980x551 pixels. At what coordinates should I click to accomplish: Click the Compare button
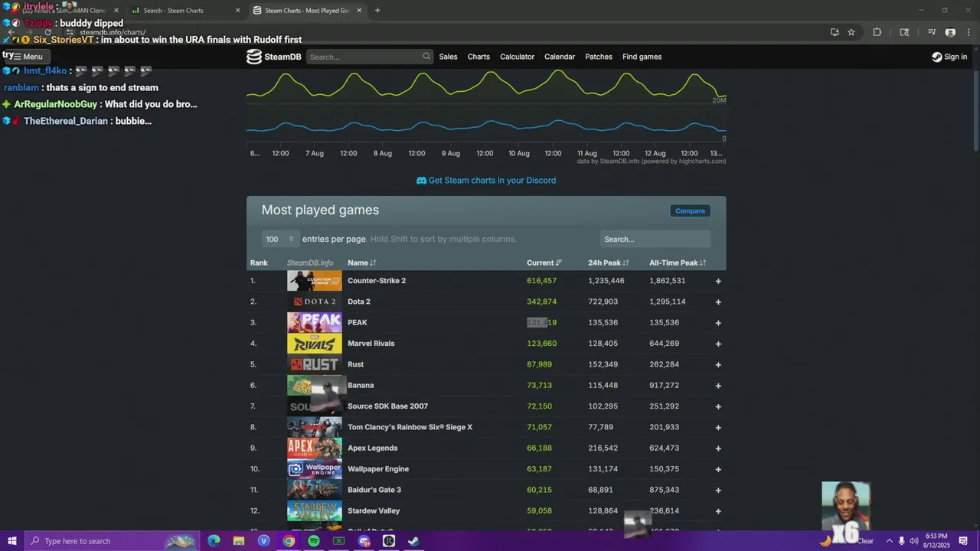[x=690, y=210]
